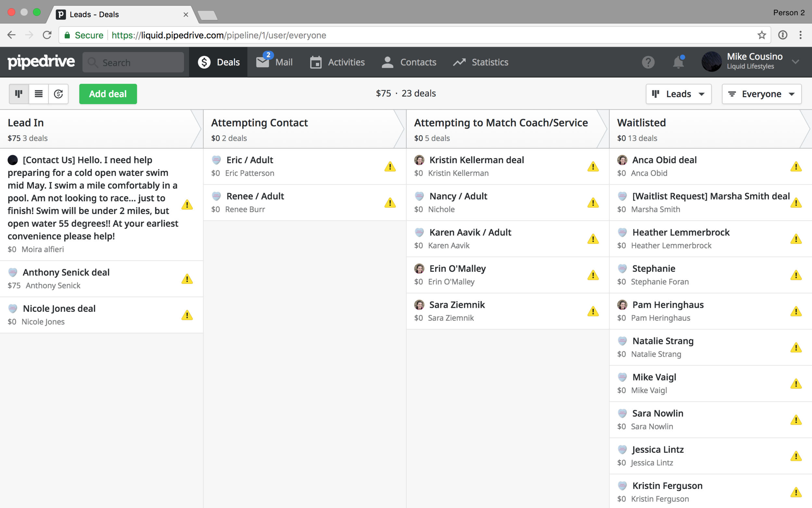The image size is (812, 508).
Task: Open a new browser tab
Action: coord(208,15)
